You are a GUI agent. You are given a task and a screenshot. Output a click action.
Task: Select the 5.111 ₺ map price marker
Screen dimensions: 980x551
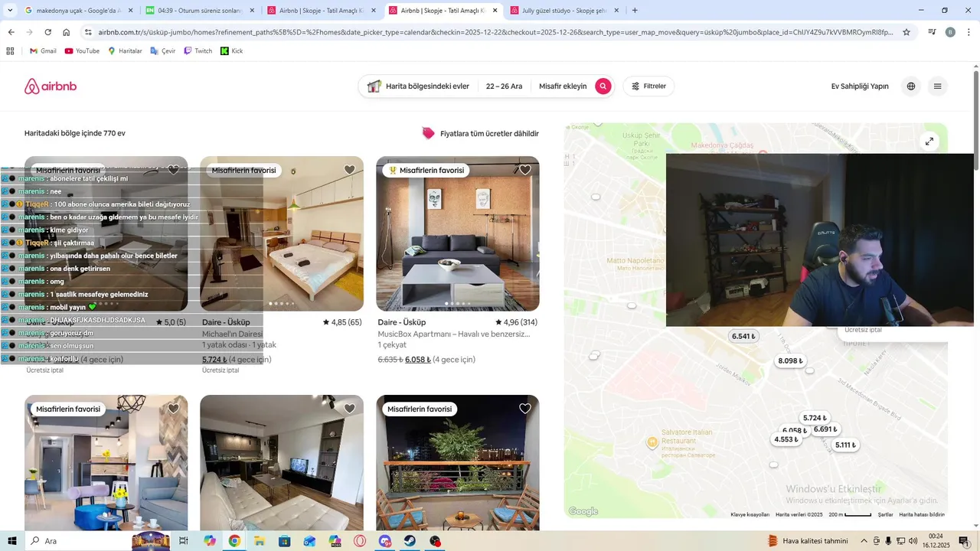pyautogui.click(x=845, y=445)
